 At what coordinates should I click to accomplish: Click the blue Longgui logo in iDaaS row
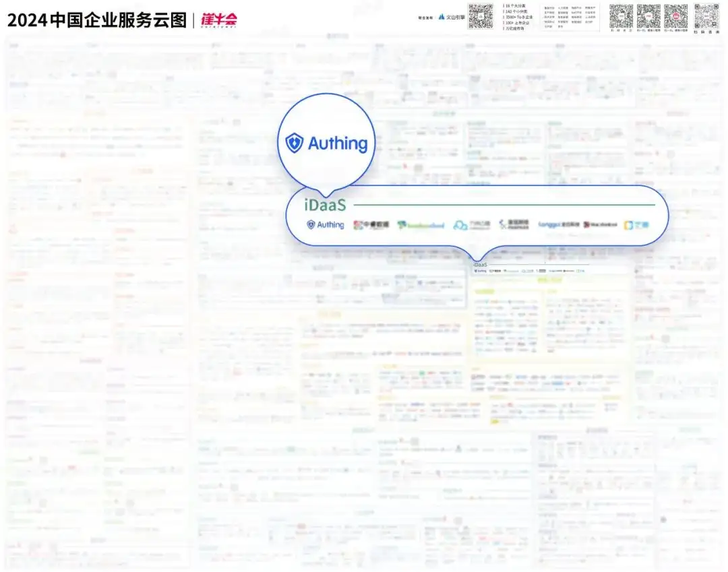click(x=559, y=225)
